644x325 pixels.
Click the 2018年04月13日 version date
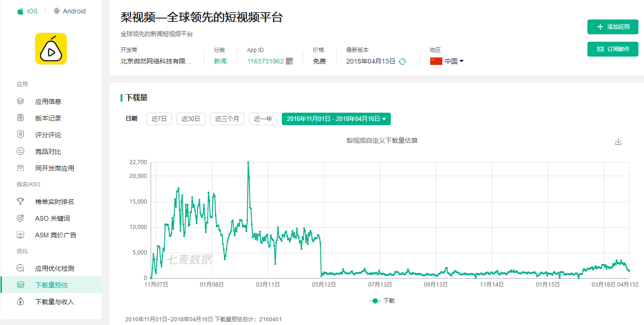(371, 61)
